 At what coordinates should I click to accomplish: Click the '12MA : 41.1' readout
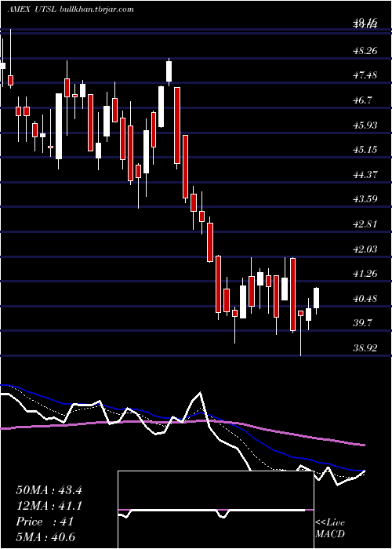[49, 506]
